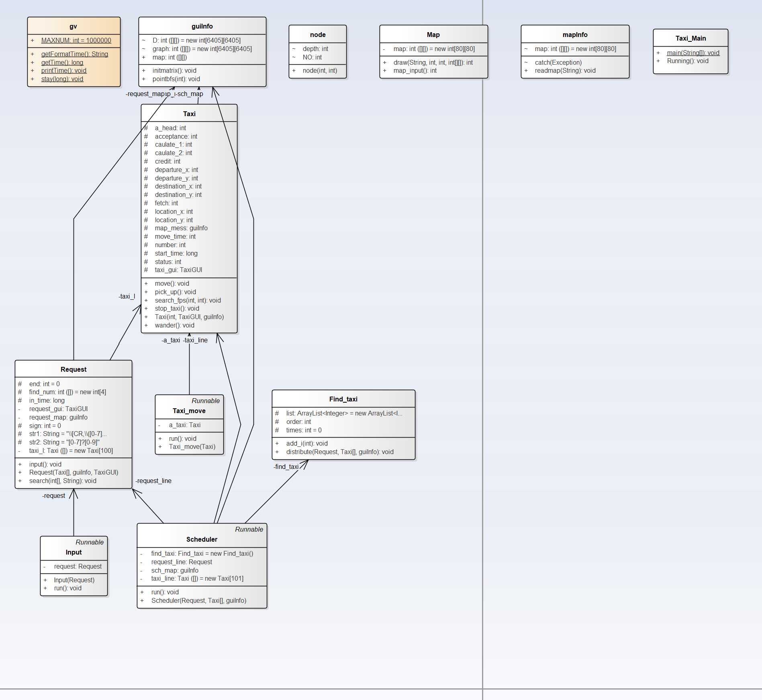Select the Taxi_Main class header
The height and width of the screenshot is (700, 762).
click(x=690, y=38)
